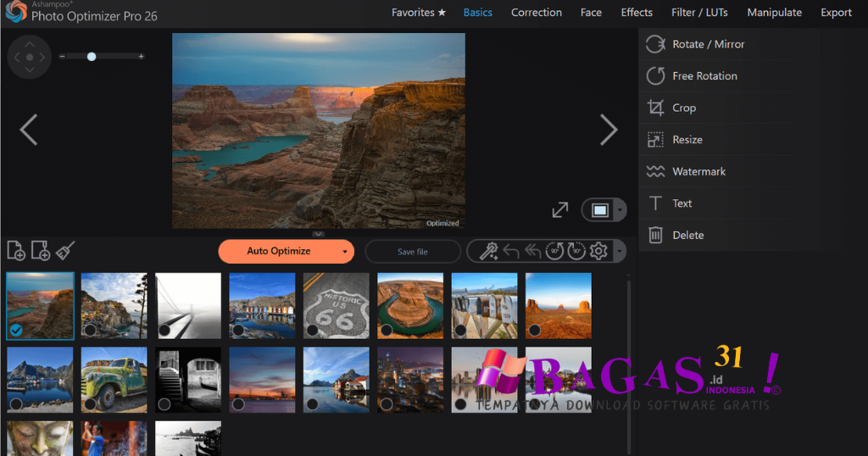Switch to the Effects tab

(x=637, y=12)
